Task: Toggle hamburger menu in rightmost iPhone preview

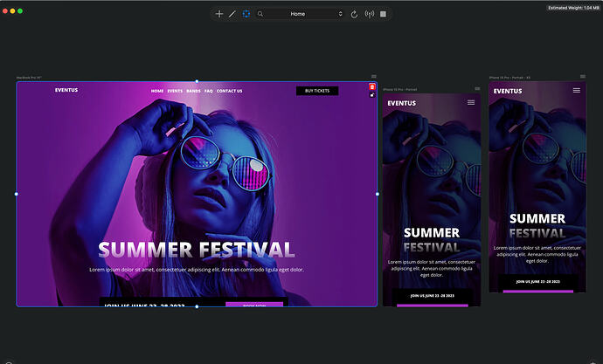Action: (577, 90)
